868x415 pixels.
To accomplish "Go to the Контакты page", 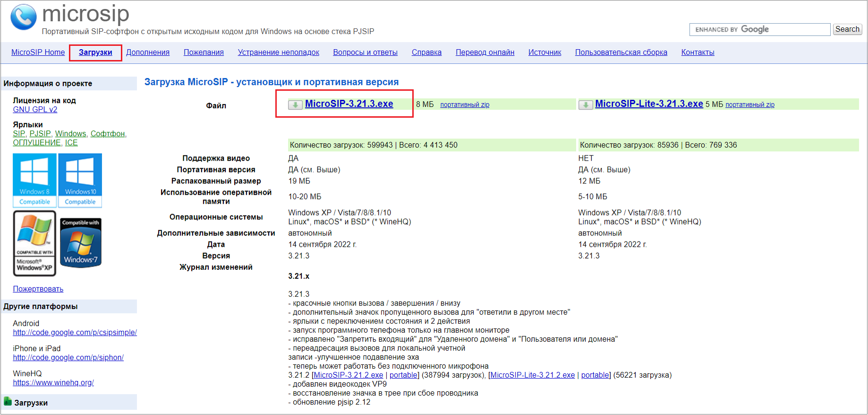I will click(698, 52).
